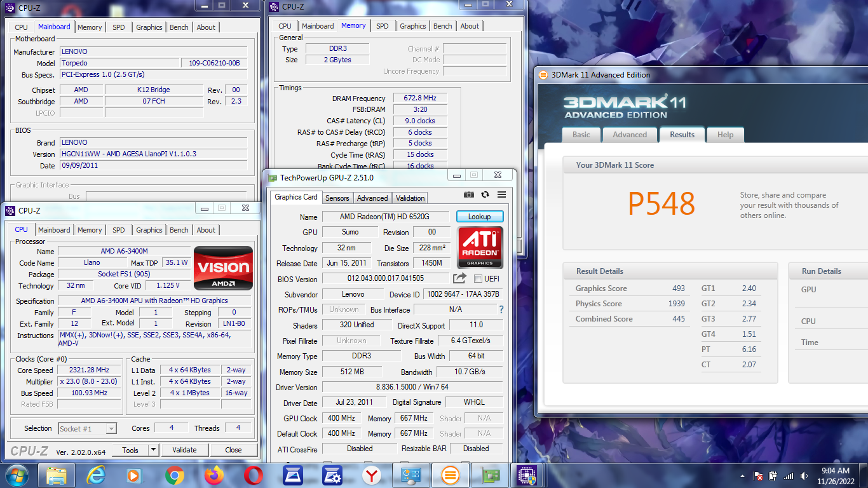The image size is (868, 488).
Task: Click the Graphics Score value 493
Action: 679,288
